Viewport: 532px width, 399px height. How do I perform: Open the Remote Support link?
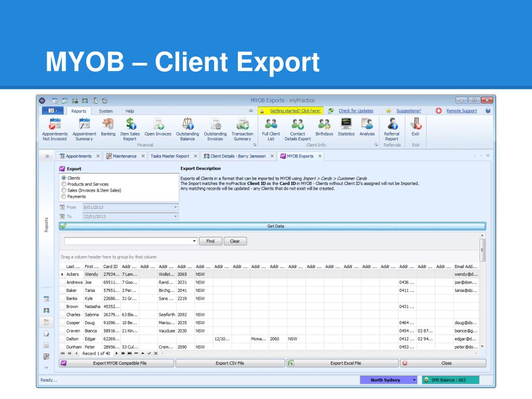click(461, 111)
